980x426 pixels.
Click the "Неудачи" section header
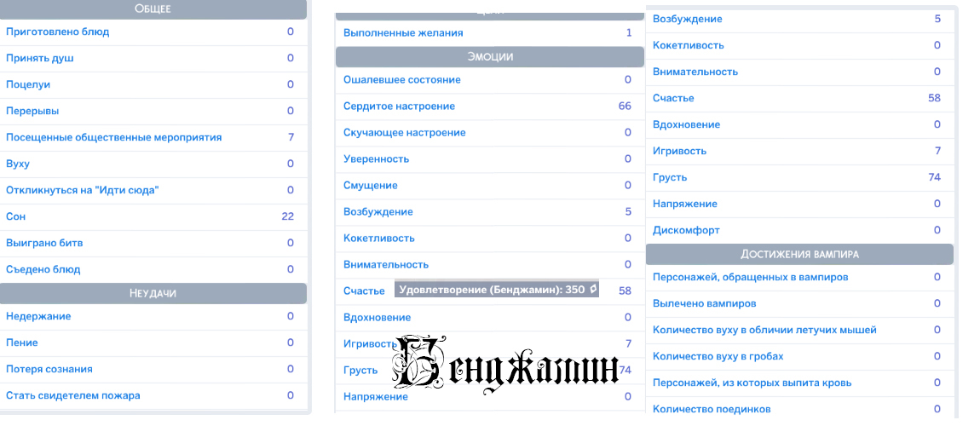coord(153,294)
